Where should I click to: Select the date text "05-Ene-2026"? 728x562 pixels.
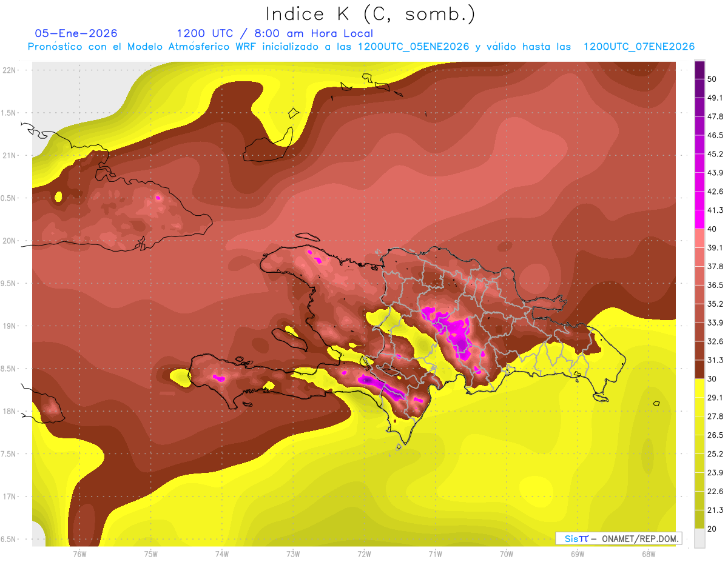click(x=76, y=33)
